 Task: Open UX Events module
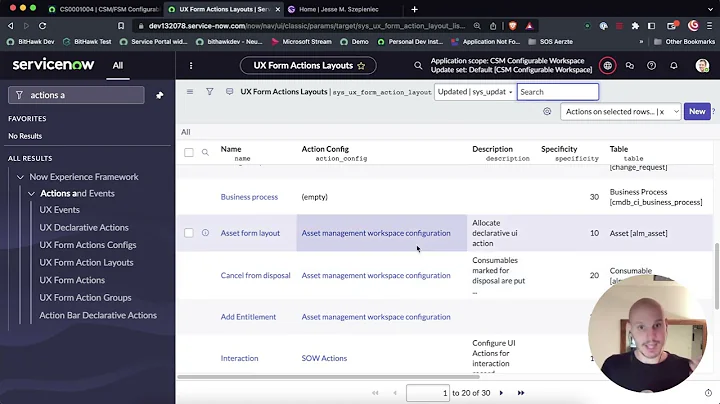[x=59, y=210]
